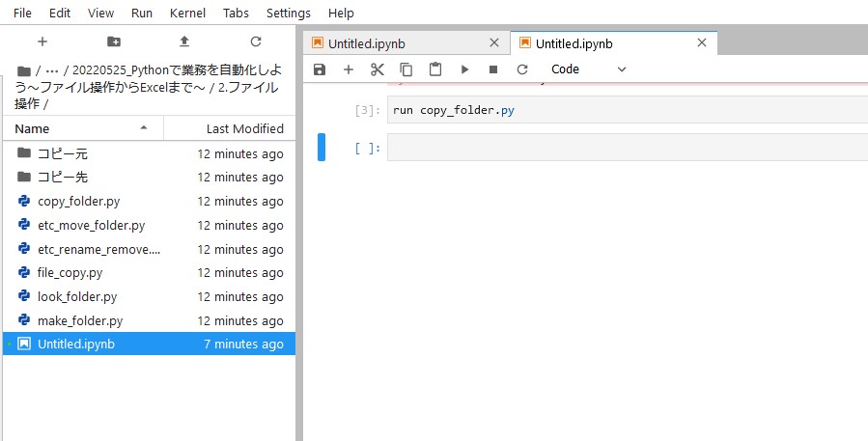The height and width of the screenshot is (441, 868).
Task: Run the selected cell
Action: [464, 69]
